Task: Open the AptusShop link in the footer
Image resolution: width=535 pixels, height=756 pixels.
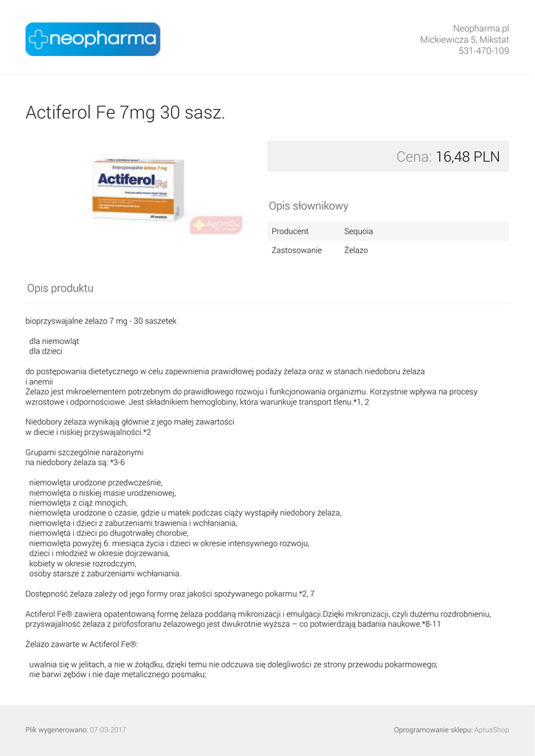Action: (491, 729)
